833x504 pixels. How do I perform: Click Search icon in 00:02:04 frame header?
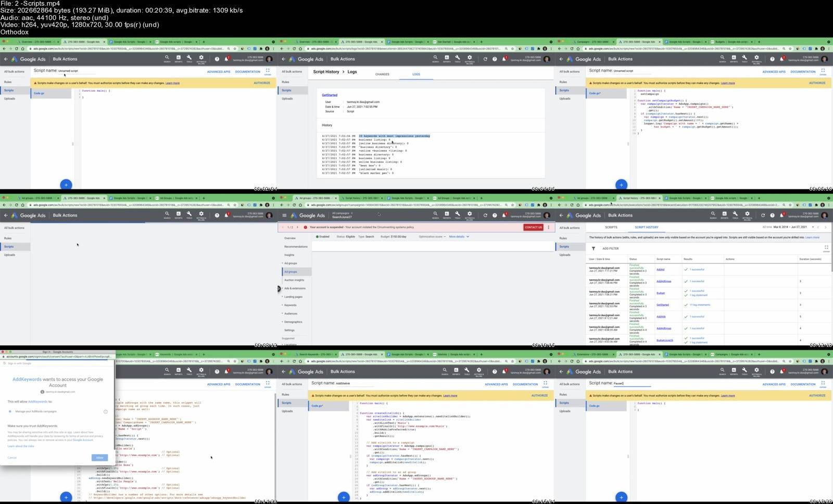click(x=167, y=58)
